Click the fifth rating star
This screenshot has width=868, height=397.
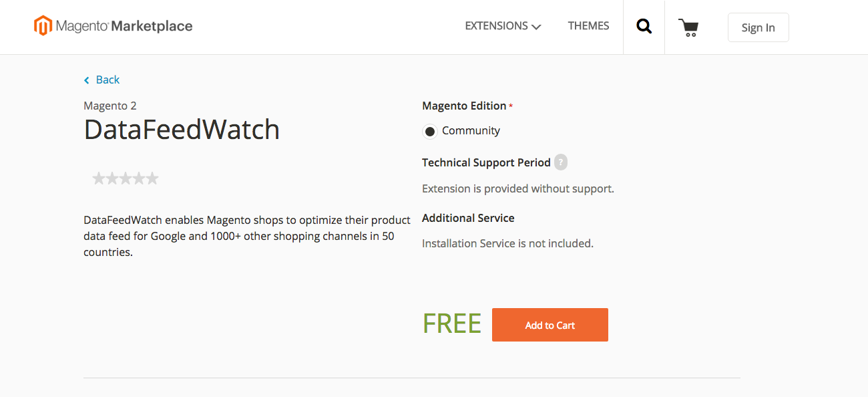coord(152,178)
